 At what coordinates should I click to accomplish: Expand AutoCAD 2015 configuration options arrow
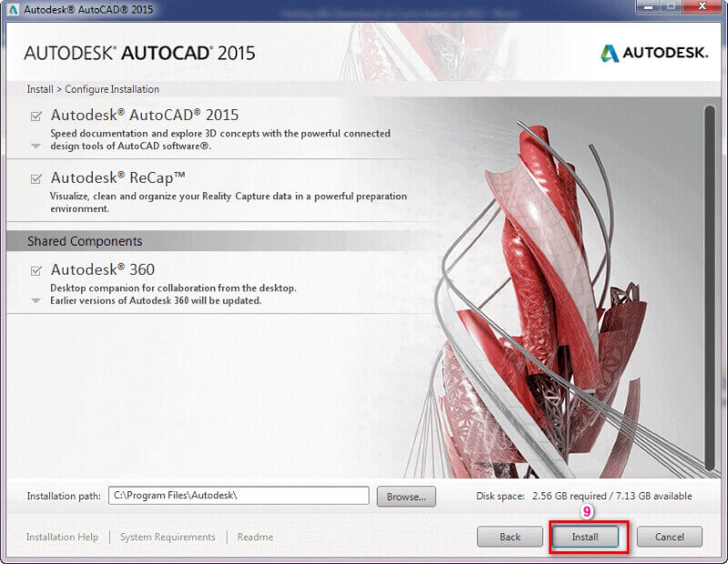click(x=35, y=146)
